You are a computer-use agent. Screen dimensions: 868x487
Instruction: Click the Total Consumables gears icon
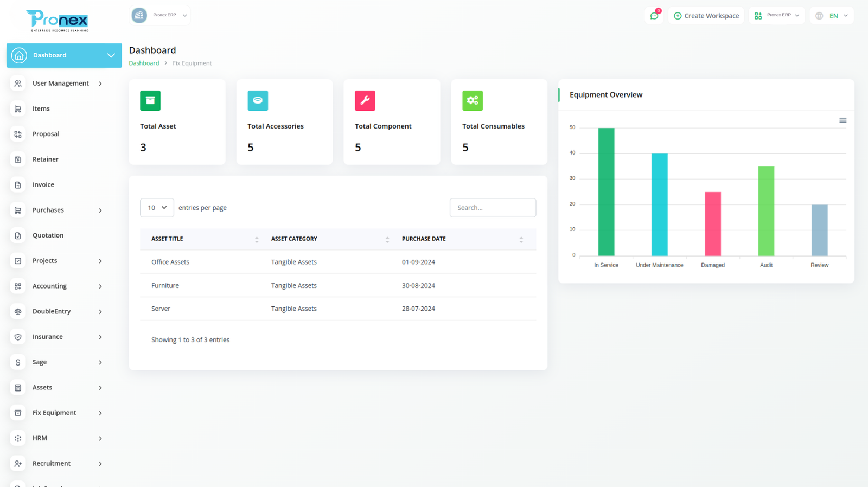(x=472, y=100)
